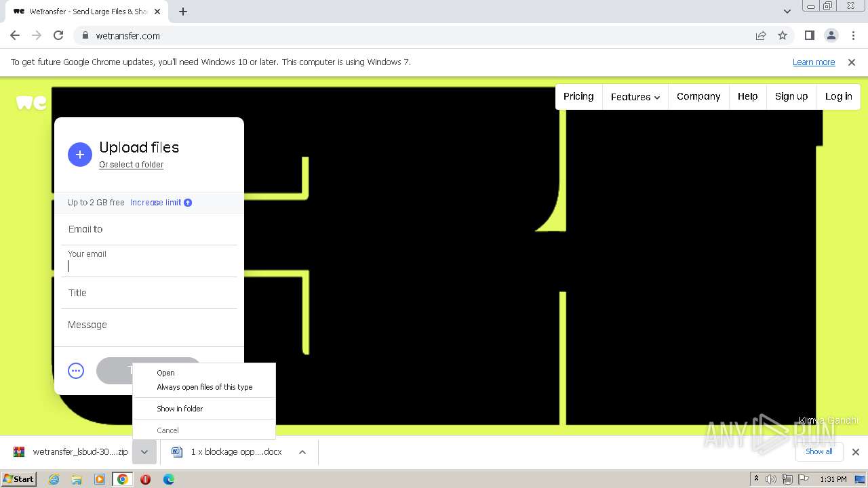Open the Windows Start menu
Image resolution: width=868 pixels, height=488 pixels.
coord(19,479)
